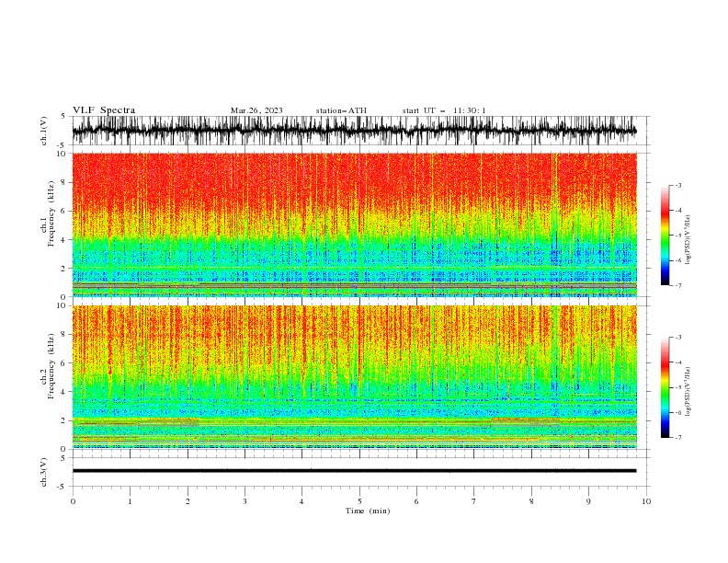Click the time axis tick label '7'

(474, 501)
